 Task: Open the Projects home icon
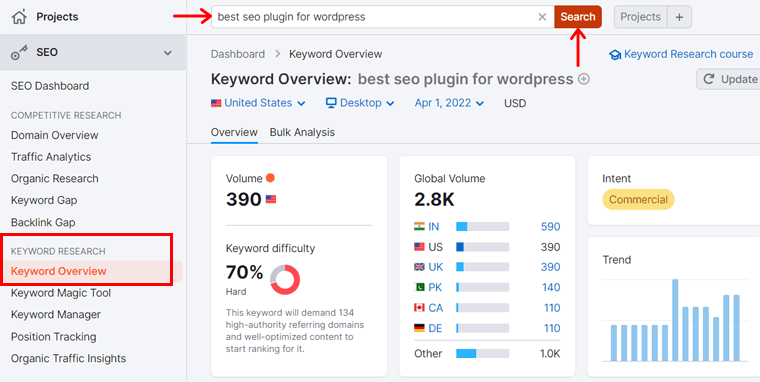[x=19, y=17]
